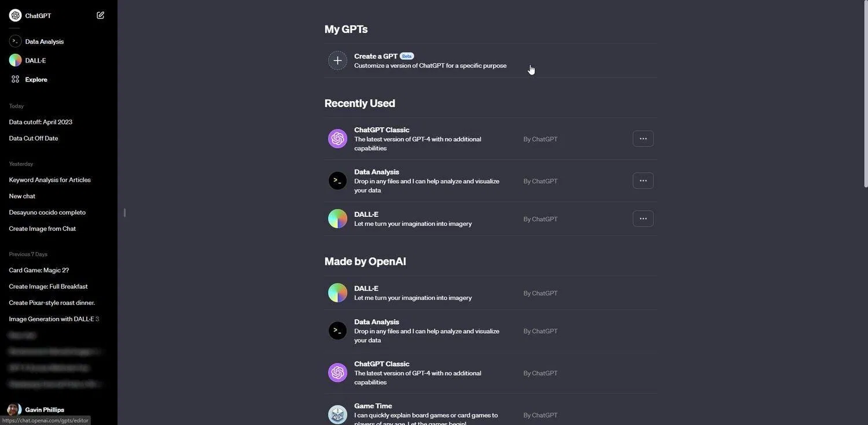Click the Create a GPT plus icon
The image size is (868, 425).
337,61
